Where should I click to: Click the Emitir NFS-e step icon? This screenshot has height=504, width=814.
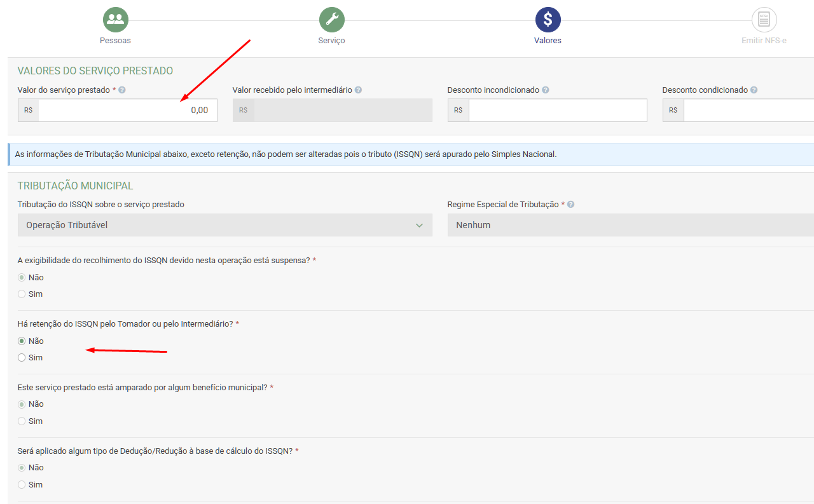click(x=764, y=20)
